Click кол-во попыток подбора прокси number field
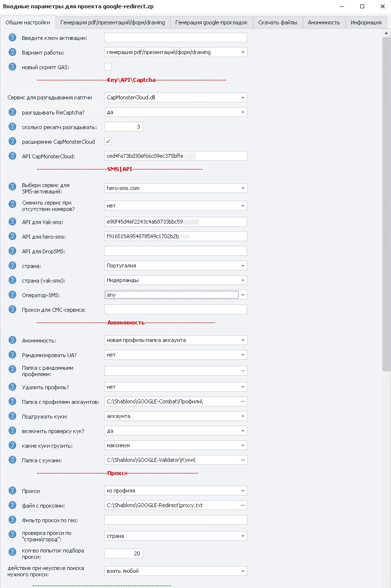This screenshot has height=588, width=391. [124, 553]
